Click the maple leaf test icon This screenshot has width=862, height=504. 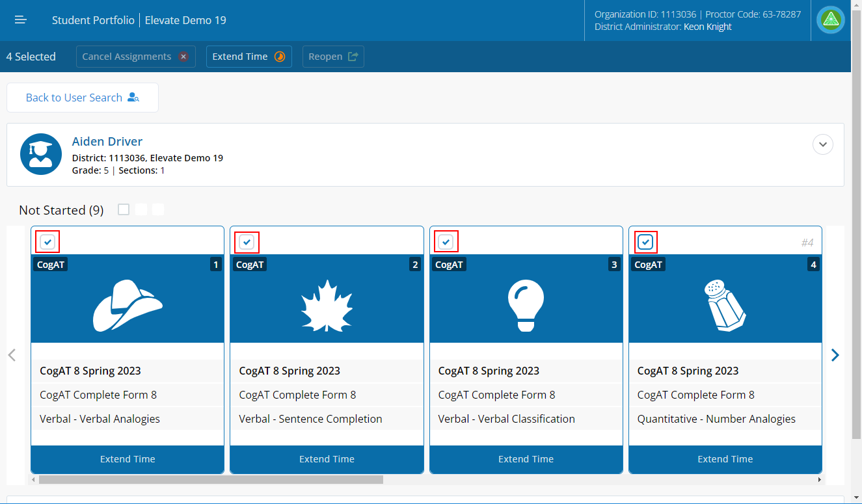[x=327, y=306]
